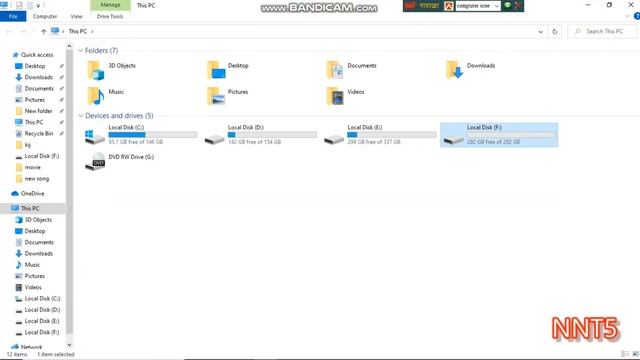Screen dimensions: 640x360
Task: Click the Search This PC box
Action: [602, 31]
